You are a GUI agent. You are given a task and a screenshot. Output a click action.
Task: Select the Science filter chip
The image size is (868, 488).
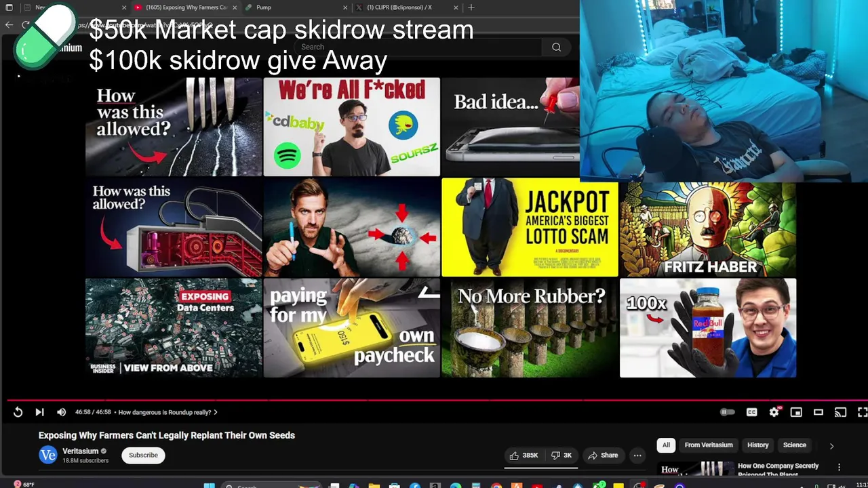795,445
